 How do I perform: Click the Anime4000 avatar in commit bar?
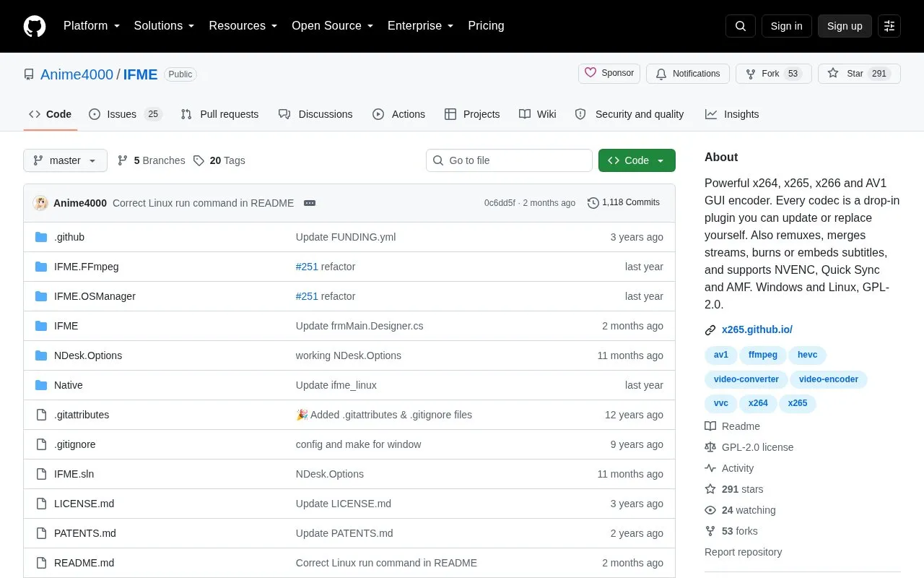coord(40,203)
